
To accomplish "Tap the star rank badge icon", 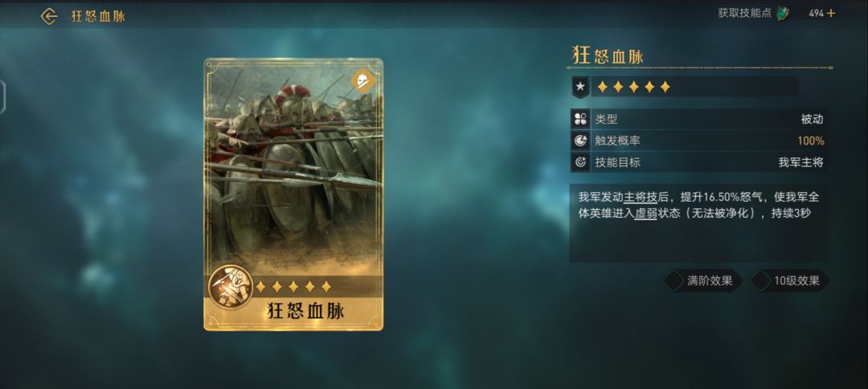I will (579, 87).
